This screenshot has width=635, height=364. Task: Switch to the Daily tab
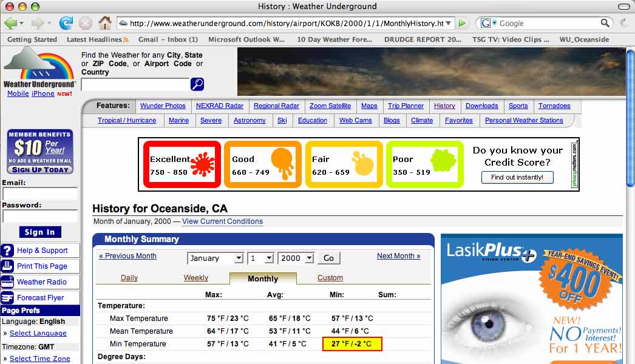point(129,278)
